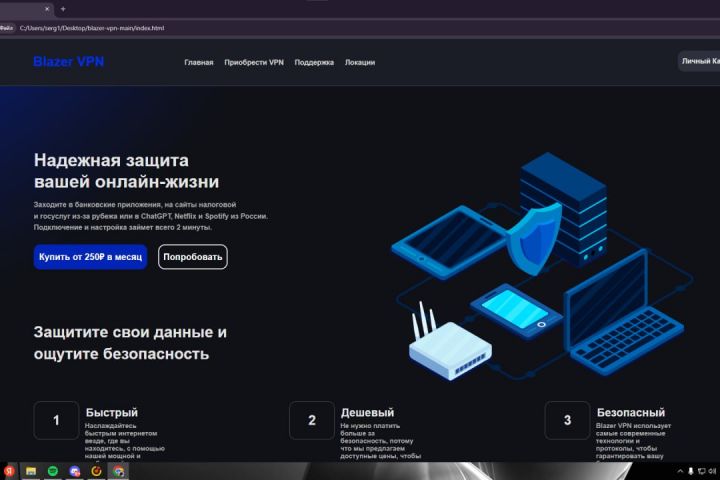Launch Spotify from the taskbar
The image size is (720, 480).
(53, 471)
